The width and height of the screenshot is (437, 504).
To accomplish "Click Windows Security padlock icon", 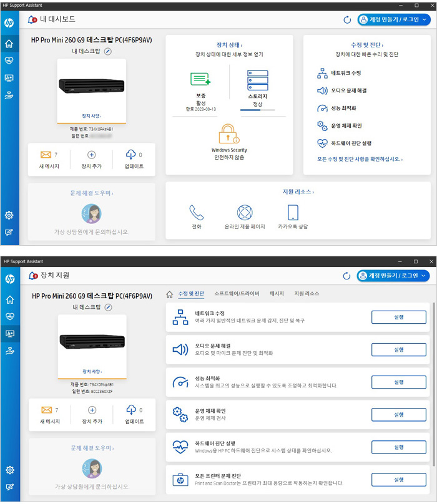I will [x=229, y=133].
